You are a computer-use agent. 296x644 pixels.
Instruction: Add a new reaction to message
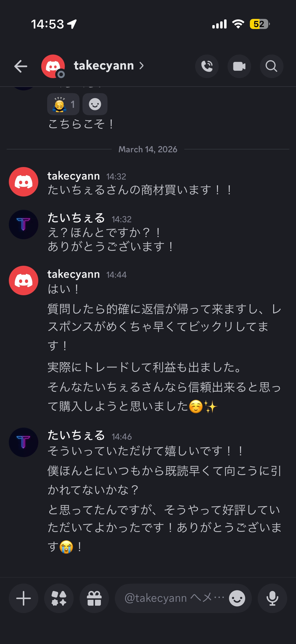coord(95,104)
